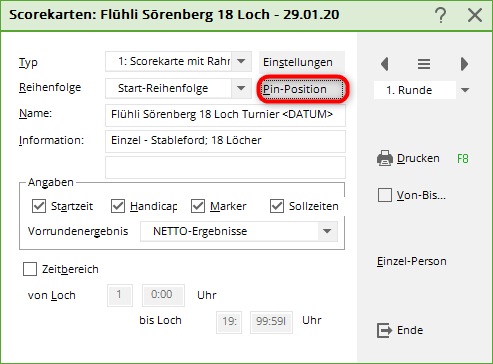Enable the Zeitbereich checkbox
This screenshot has height=364, width=493.
point(30,269)
